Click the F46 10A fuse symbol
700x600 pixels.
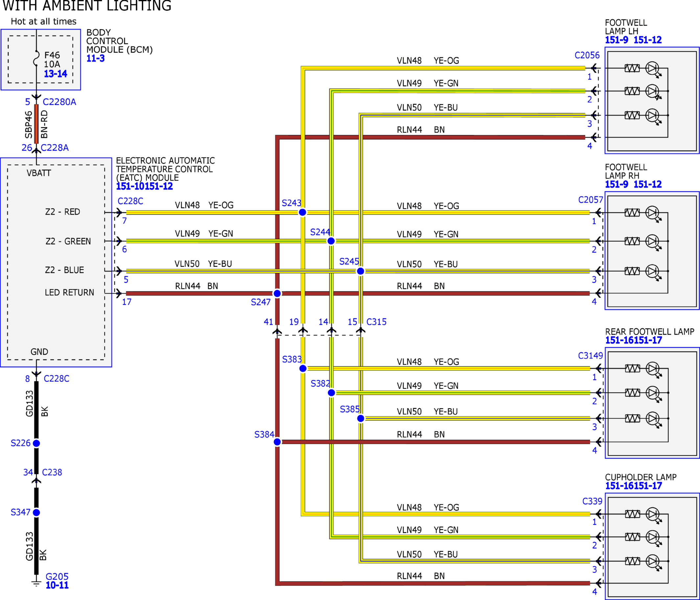click(x=36, y=58)
